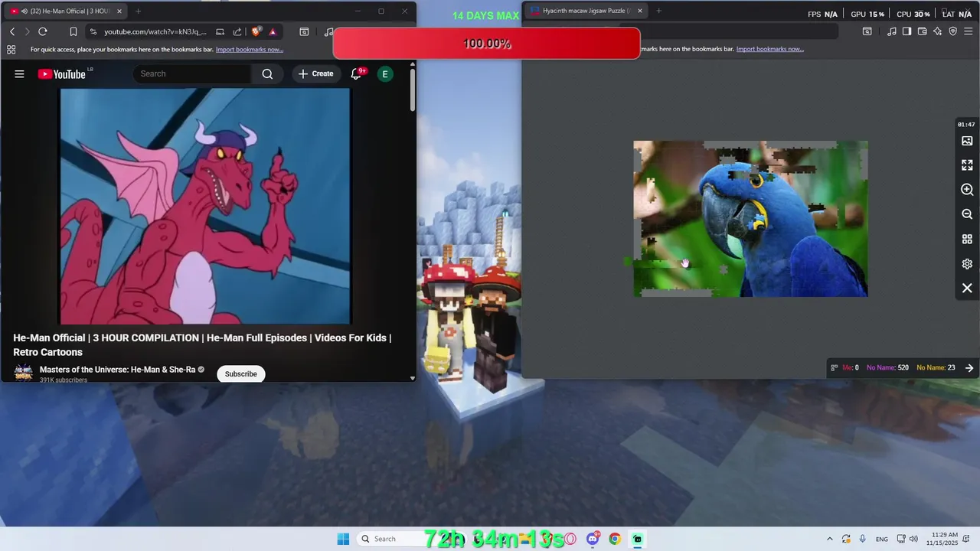Open Leo AI sparkle icon in puzzle browser
This screenshot has width=980, height=551.
click(x=937, y=31)
